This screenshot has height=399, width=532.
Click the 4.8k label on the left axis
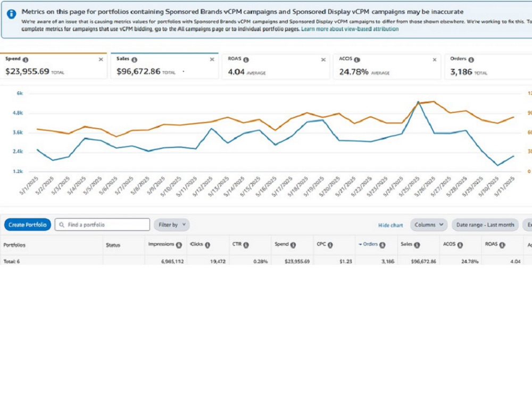point(18,113)
